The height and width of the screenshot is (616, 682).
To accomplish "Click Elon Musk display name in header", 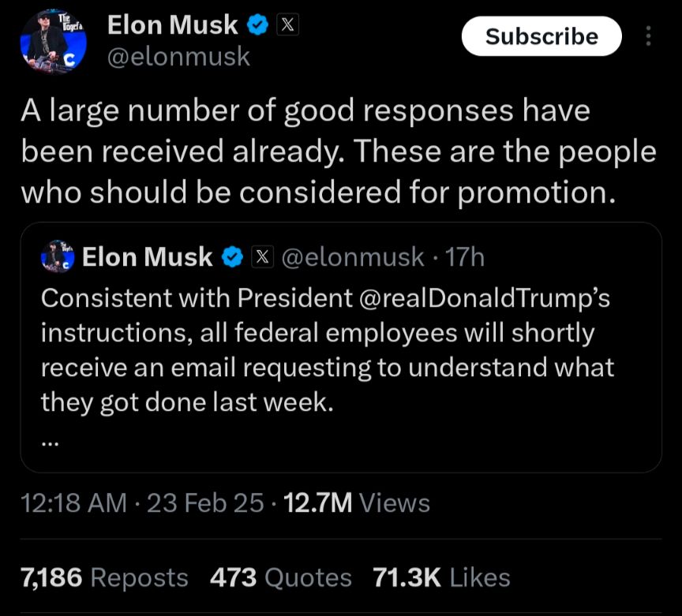I will (x=173, y=24).
